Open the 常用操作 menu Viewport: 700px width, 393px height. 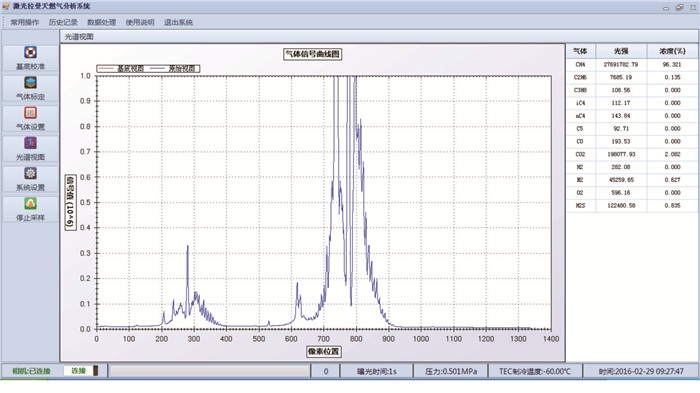tap(25, 22)
